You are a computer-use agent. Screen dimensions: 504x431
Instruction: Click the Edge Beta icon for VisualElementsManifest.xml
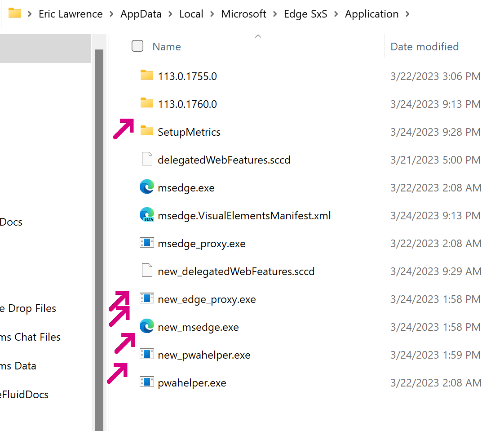coord(147,215)
